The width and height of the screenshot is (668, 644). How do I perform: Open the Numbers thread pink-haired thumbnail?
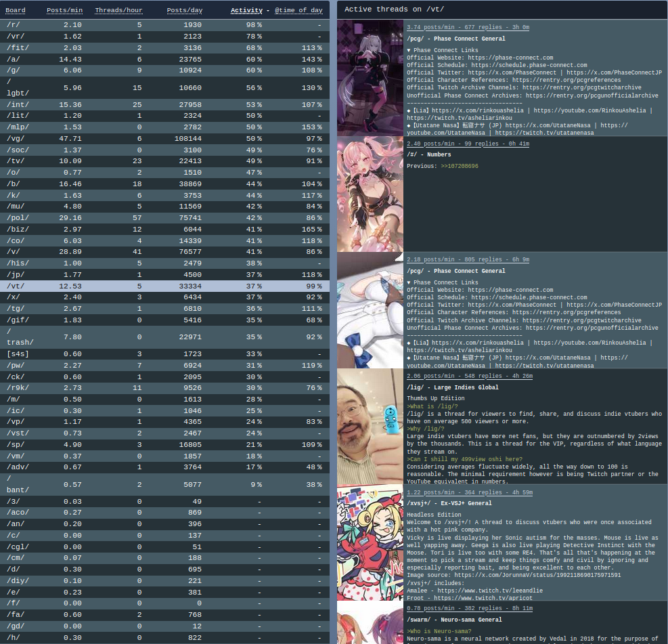pos(370,194)
